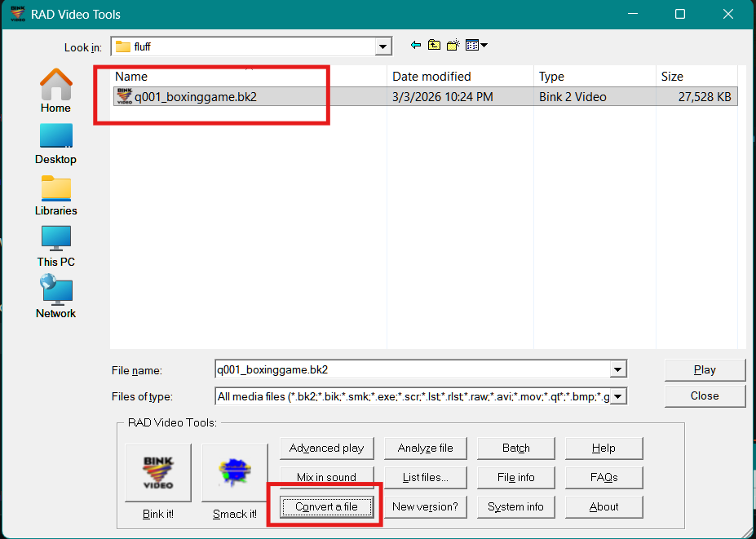Open Network in the places sidebar
This screenshot has height=539, width=756.
click(56, 297)
